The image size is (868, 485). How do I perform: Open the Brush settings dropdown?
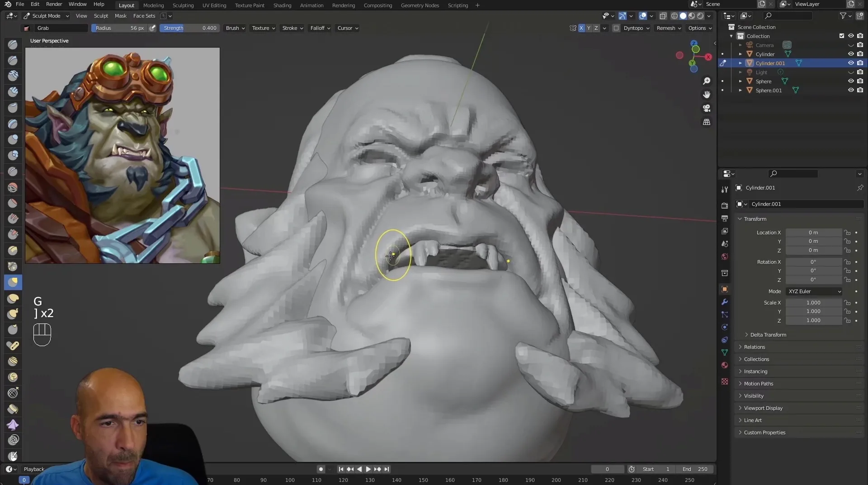point(235,28)
